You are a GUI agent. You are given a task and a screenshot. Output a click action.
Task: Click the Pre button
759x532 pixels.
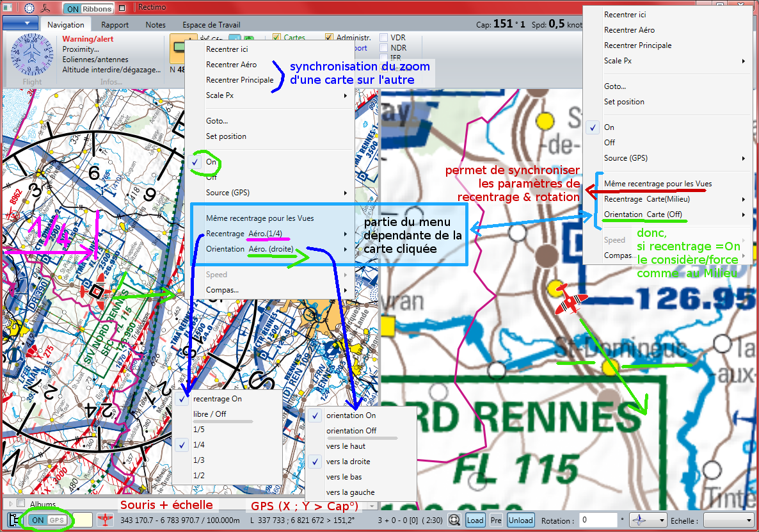pos(496,520)
